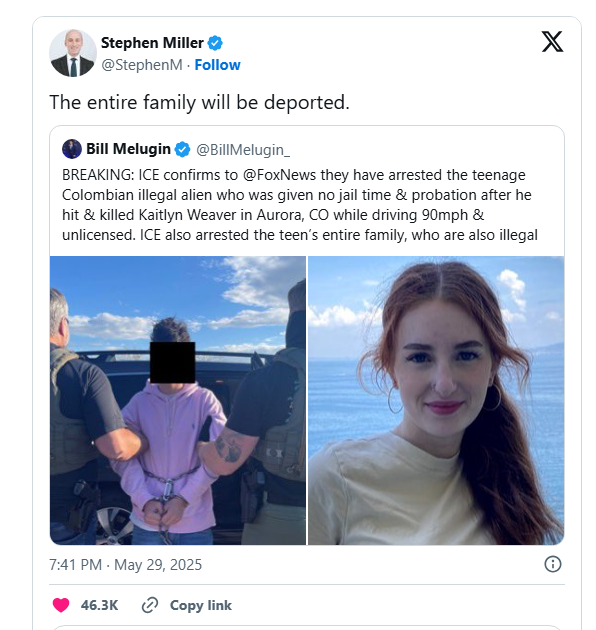
Task: Click the X logo icon
Action: coord(552,42)
